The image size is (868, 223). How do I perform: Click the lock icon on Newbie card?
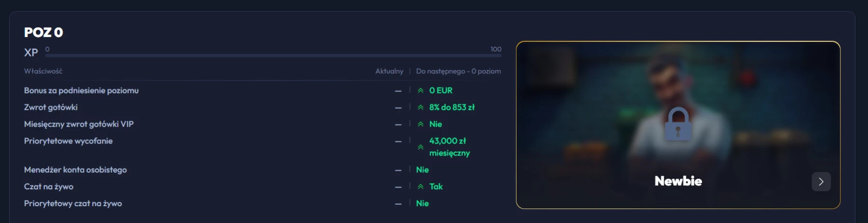[678, 124]
